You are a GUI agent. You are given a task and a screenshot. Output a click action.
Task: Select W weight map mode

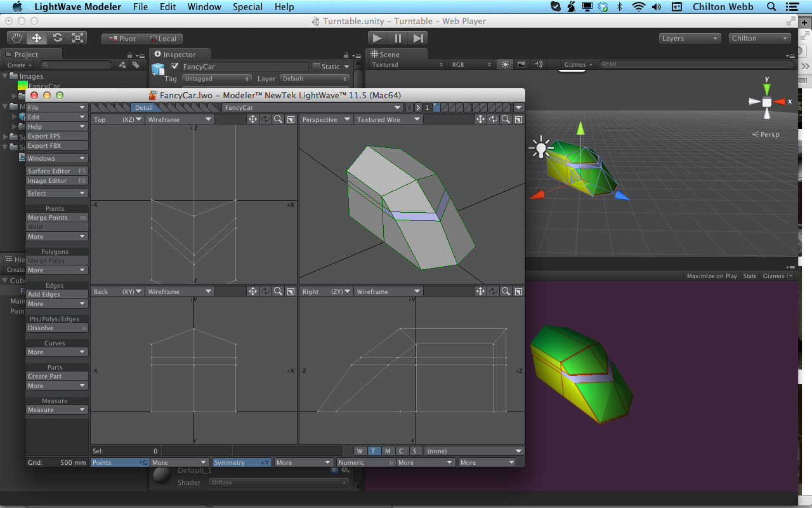(360, 451)
